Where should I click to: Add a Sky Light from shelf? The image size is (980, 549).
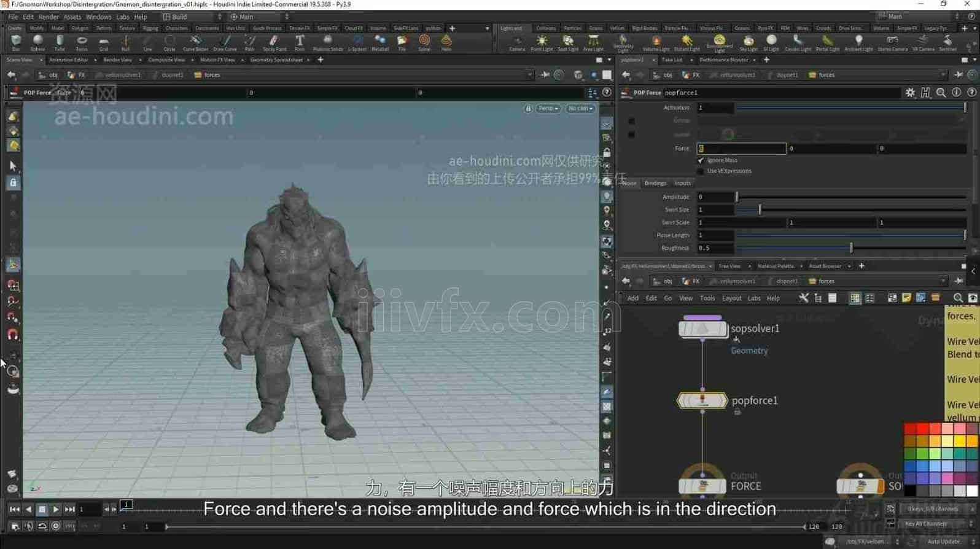click(x=749, y=42)
